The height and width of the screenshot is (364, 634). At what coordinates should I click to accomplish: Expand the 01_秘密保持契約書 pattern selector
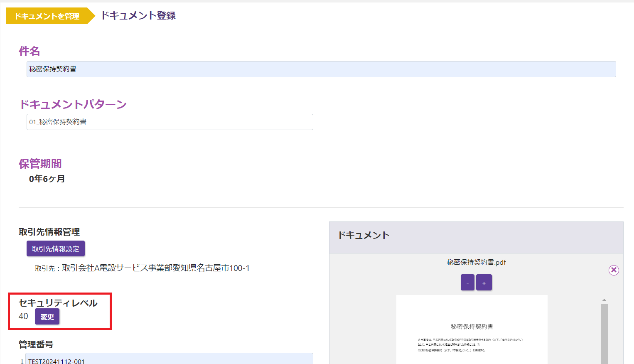click(x=170, y=122)
